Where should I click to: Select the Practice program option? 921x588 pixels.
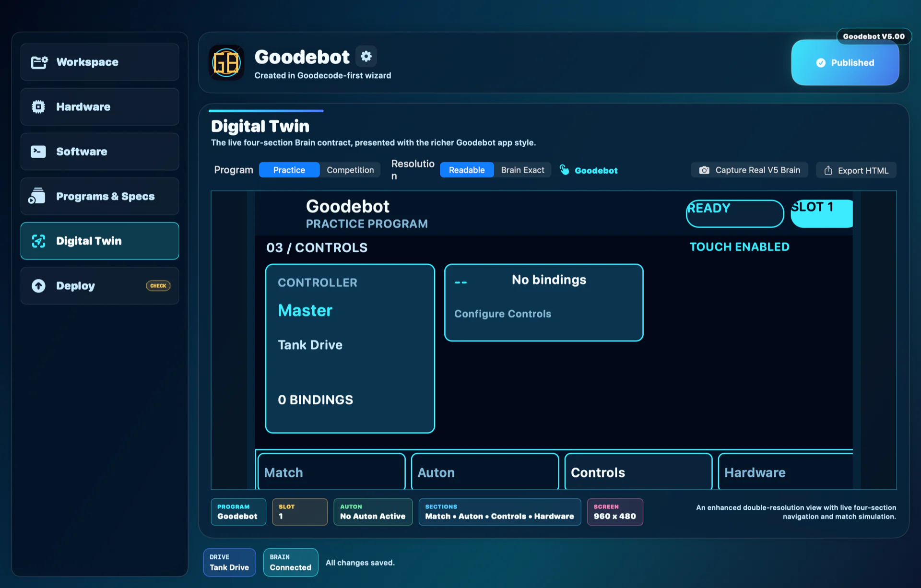click(289, 170)
